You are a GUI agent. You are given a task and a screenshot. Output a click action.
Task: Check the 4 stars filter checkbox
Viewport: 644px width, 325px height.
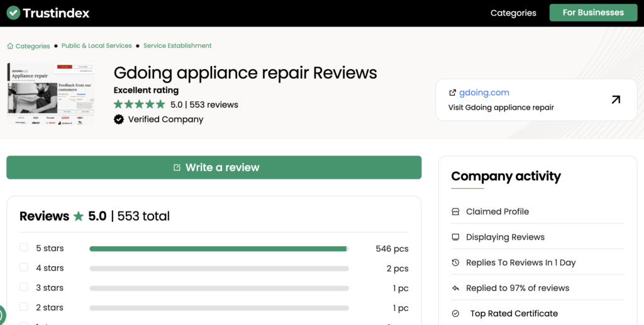pyautogui.click(x=24, y=267)
